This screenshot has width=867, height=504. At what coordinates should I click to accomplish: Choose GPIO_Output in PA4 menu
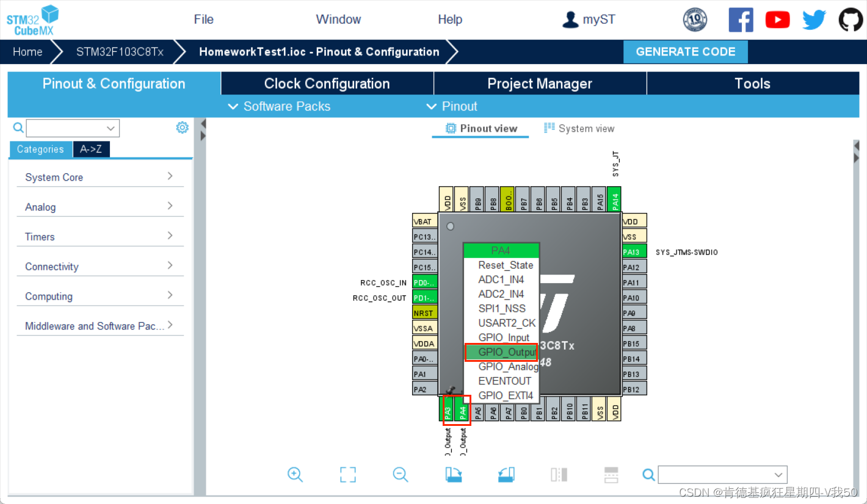(x=501, y=352)
